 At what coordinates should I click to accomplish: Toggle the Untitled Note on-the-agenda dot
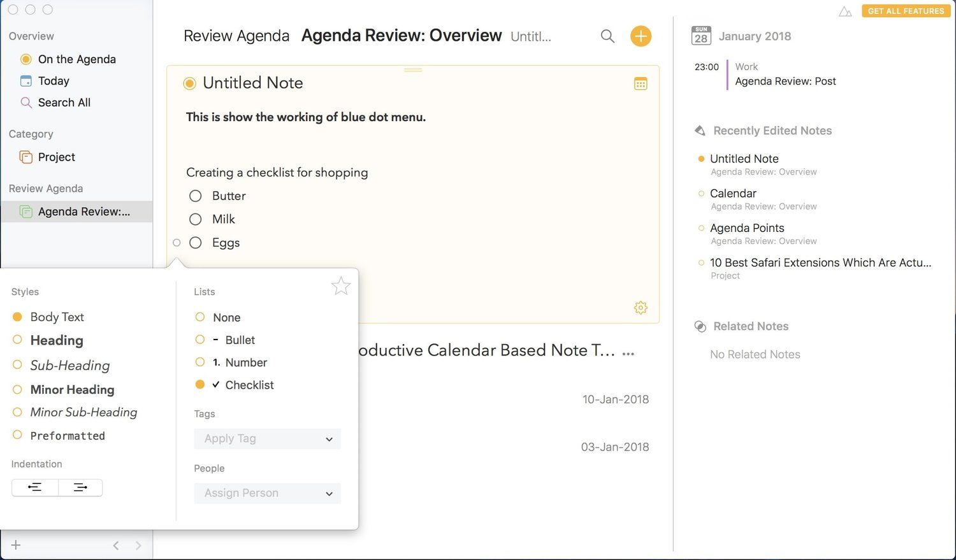tap(189, 83)
